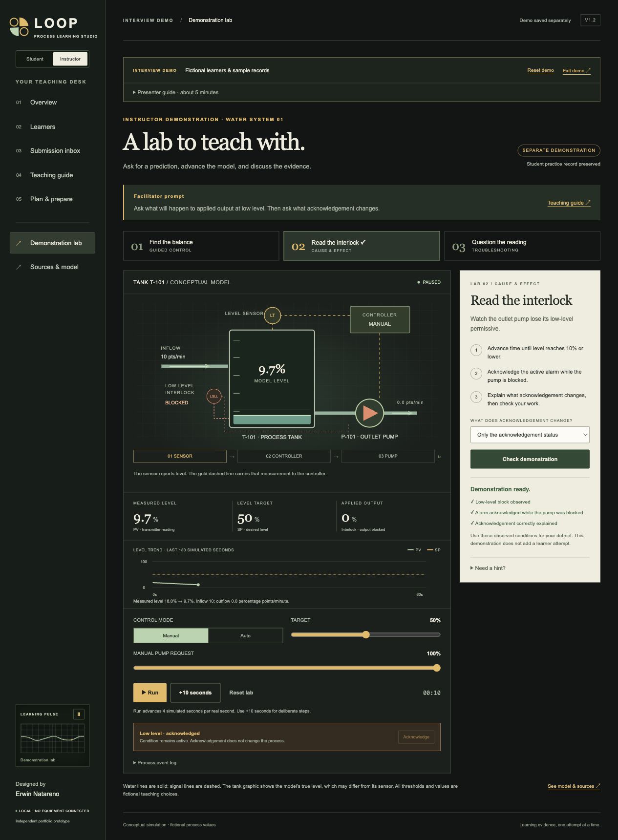This screenshot has height=840, width=618.
Task: Select Demonstration lab in the sidebar
Action: pos(52,243)
